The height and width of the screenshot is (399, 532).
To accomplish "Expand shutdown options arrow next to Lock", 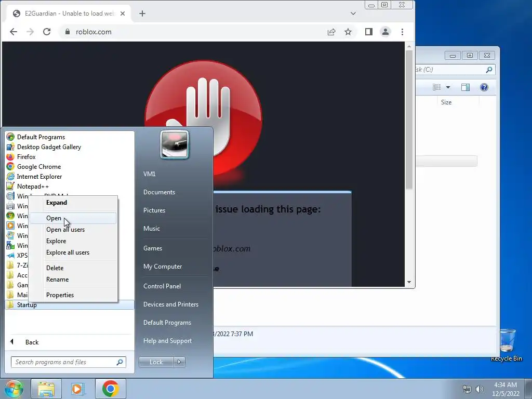I will pyautogui.click(x=179, y=362).
